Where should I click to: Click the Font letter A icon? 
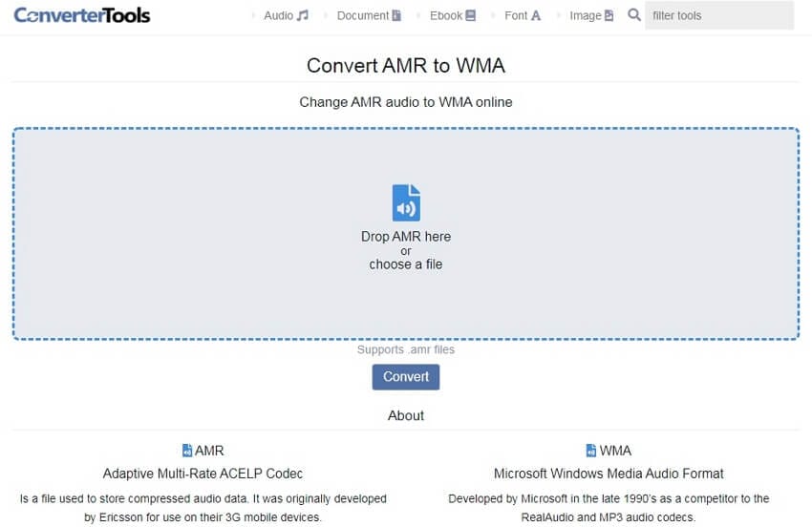536,15
